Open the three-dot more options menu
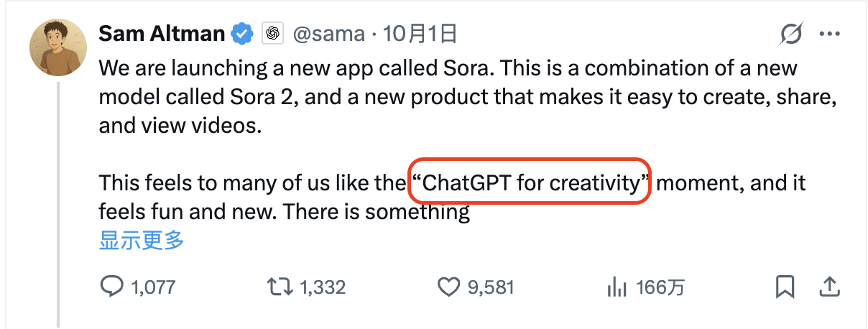The width and height of the screenshot is (868, 329). pos(830,34)
